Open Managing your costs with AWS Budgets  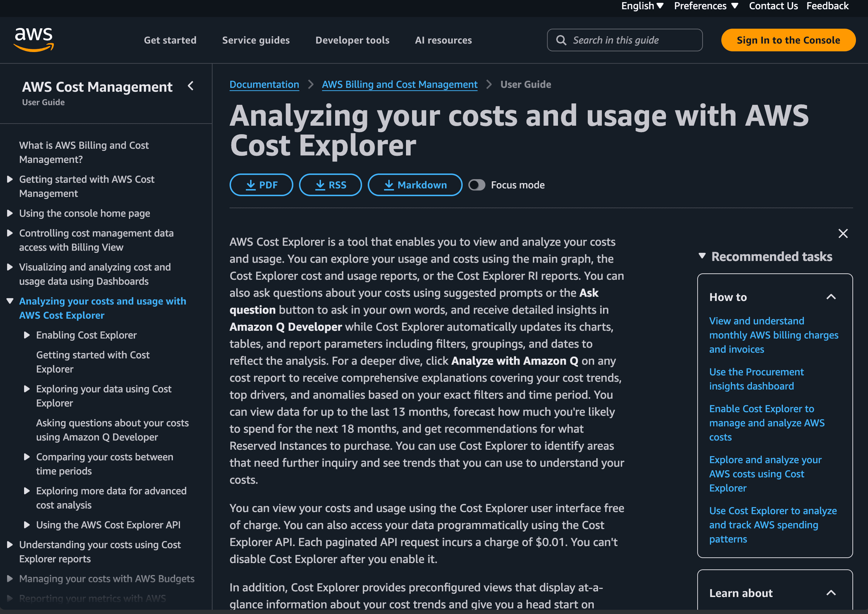107,579
